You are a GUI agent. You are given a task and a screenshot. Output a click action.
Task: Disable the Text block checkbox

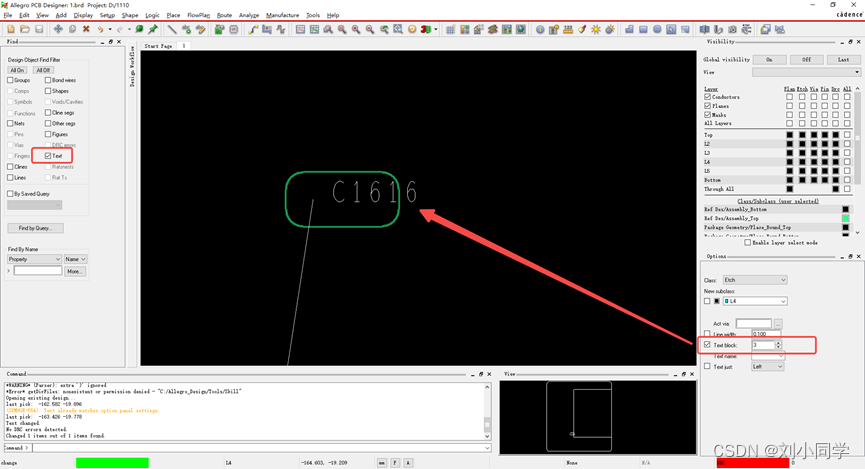click(707, 345)
